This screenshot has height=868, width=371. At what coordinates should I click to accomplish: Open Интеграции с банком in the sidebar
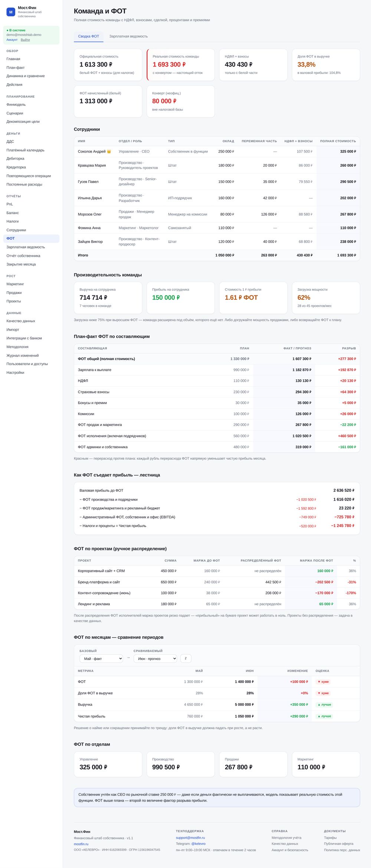24,338
